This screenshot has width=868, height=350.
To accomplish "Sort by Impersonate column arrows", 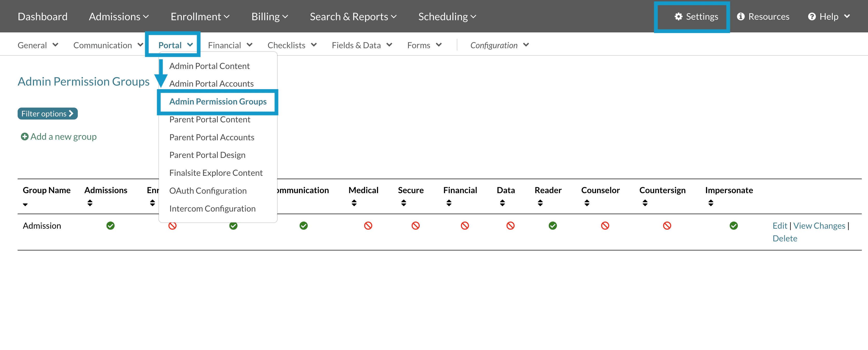I will [x=711, y=203].
